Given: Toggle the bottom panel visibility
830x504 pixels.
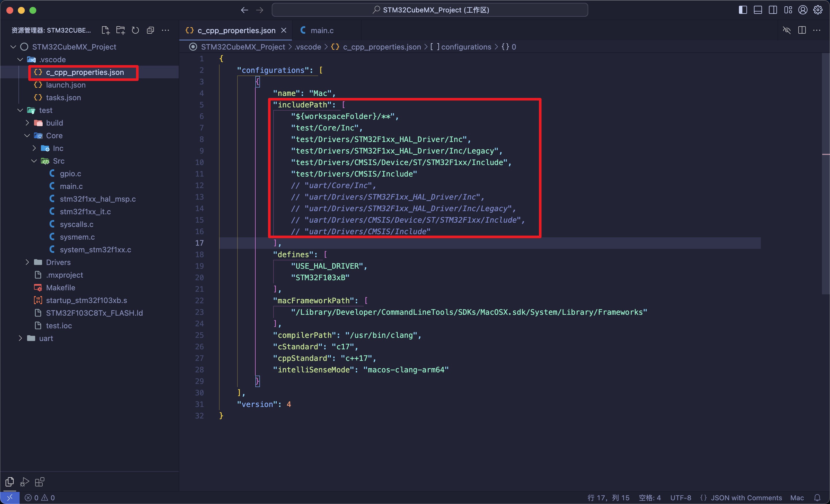Looking at the screenshot, I should (x=758, y=10).
